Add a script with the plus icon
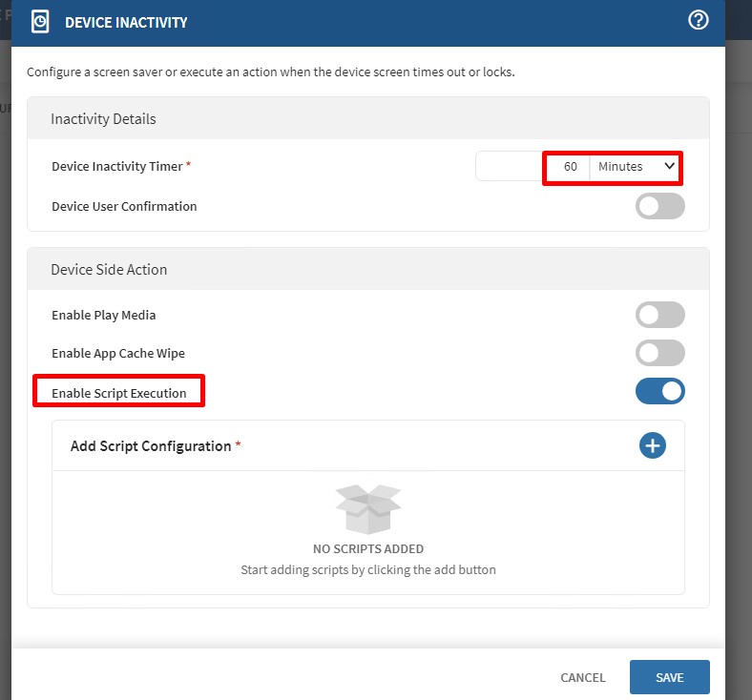 point(652,445)
